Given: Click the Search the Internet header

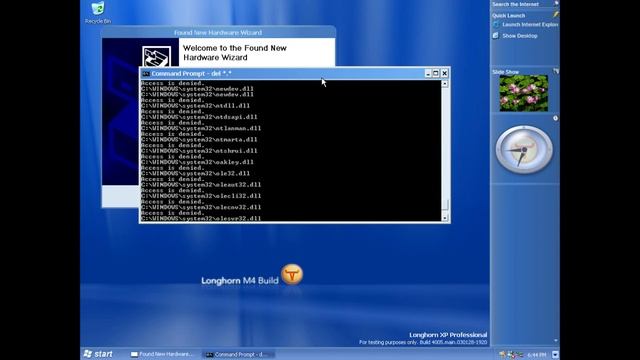Looking at the screenshot, I should [515, 4].
